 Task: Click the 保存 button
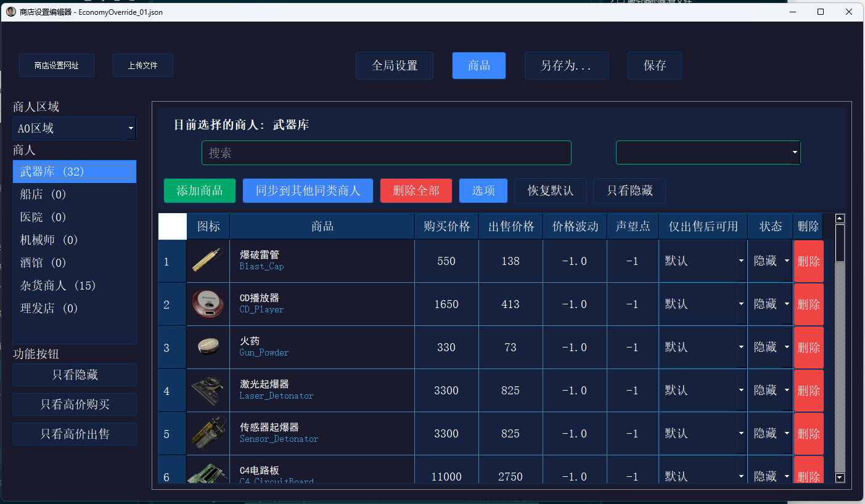click(x=654, y=65)
